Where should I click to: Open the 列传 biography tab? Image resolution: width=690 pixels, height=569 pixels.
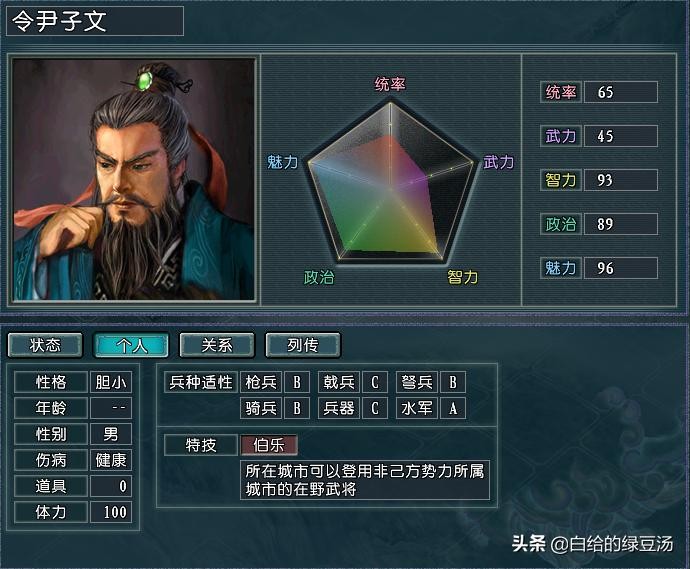(x=303, y=345)
